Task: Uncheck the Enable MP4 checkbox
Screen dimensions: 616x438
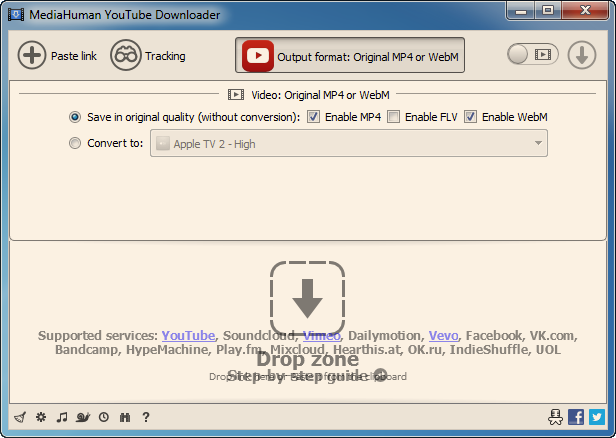Action: pyautogui.click(x=313, y=117)
